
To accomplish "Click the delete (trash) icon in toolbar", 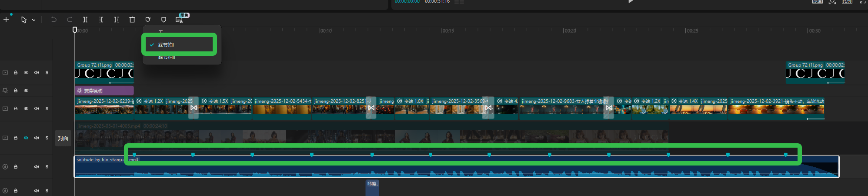I will [x=132, y=20].
